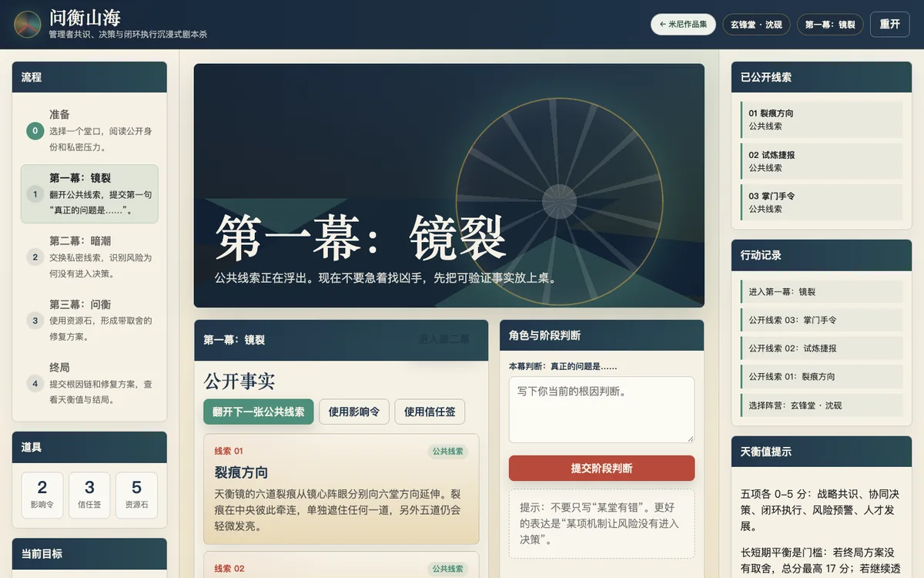Click the 提交阶段判断 red button
Viewport: 924px width, 578px height.
(x=601, y=468)
